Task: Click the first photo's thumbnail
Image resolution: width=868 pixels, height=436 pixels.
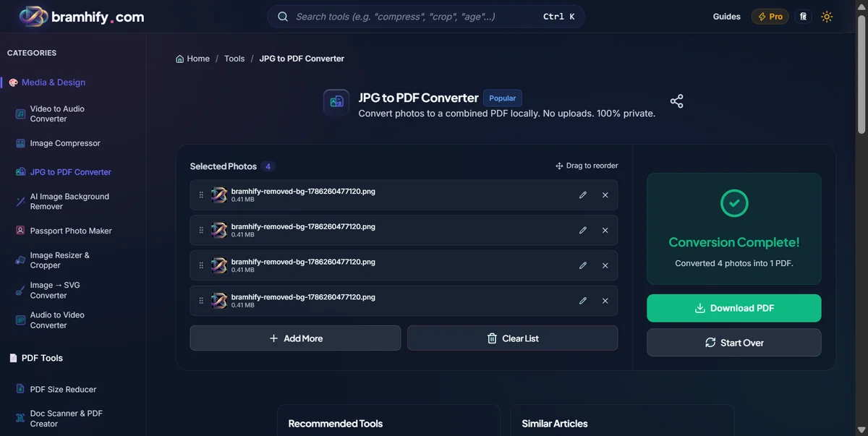Action: click(x=219, y=195)
